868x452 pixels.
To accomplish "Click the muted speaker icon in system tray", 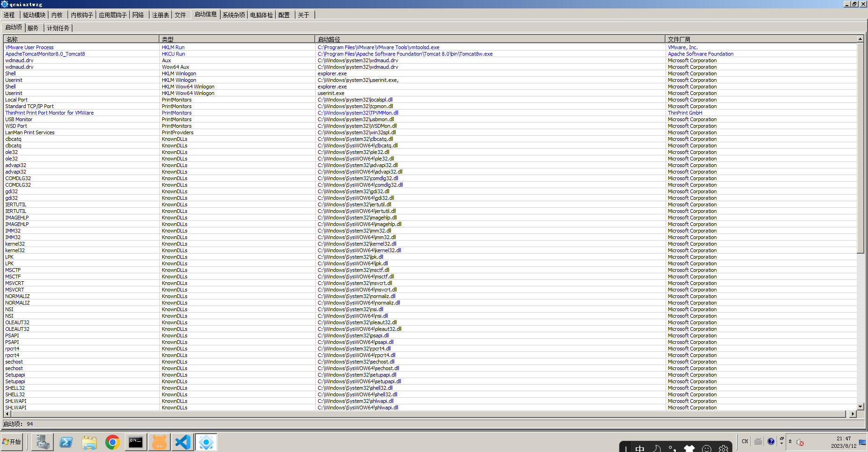I will [x=799, y=442].
